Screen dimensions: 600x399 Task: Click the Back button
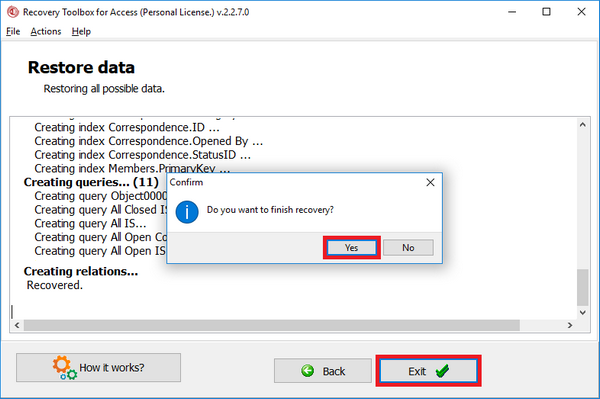[x=323, y=371]
